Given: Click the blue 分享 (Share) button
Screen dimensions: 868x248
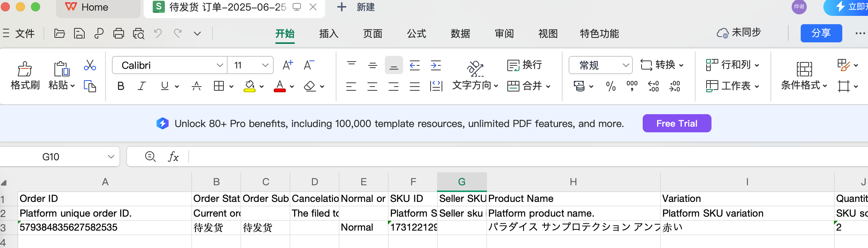Looking at the screenshot, I should point(821,33).
